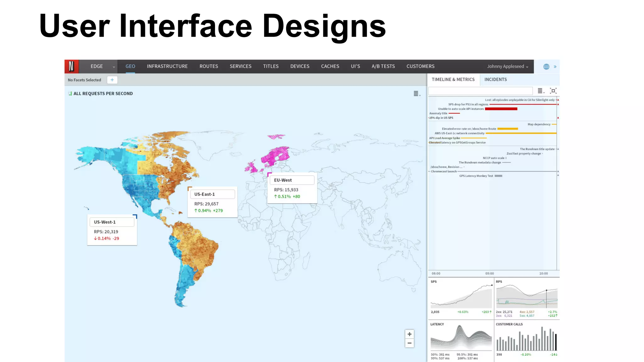Click 'The Rundown metadata change' entry
Image resolution: width=644 pixels, height=362 pixels.
pyautogui.click(x=480, y=162)
